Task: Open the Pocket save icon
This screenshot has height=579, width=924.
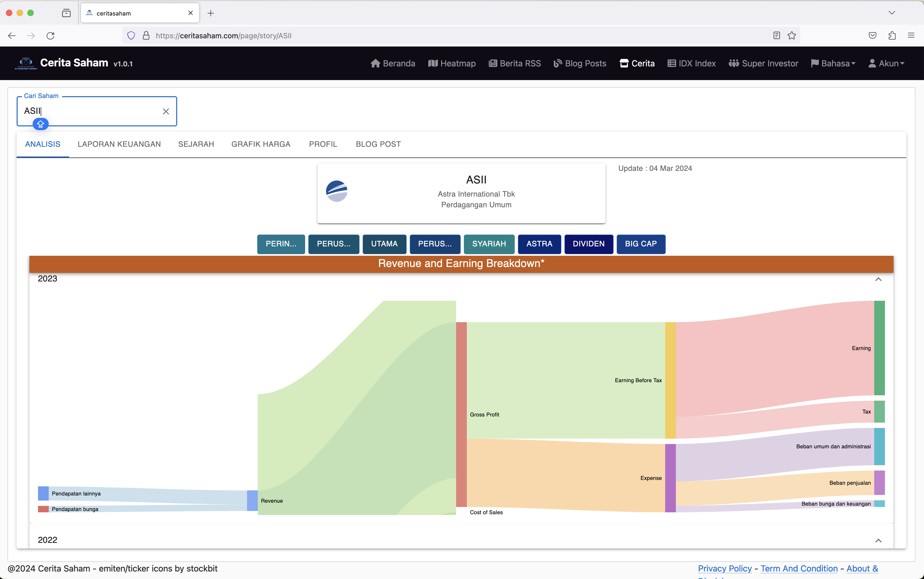Action: (872, 36)
